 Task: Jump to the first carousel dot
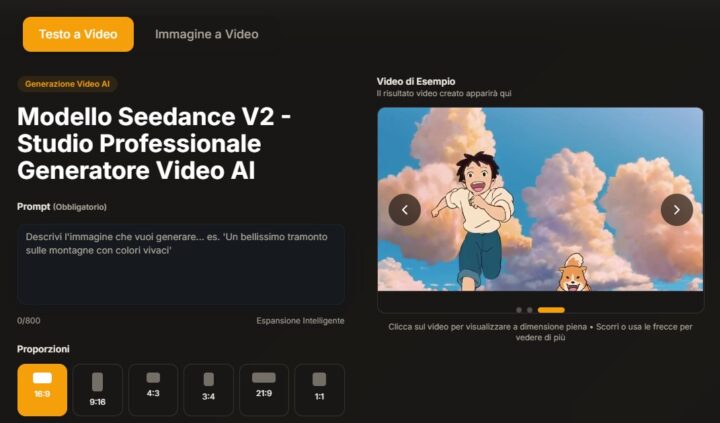pyautogui.click(x=519, y=310)
